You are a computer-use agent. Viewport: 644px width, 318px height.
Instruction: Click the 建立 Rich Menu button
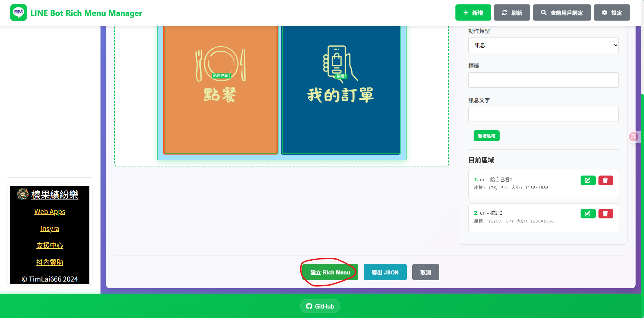click(x=330, y=272)
